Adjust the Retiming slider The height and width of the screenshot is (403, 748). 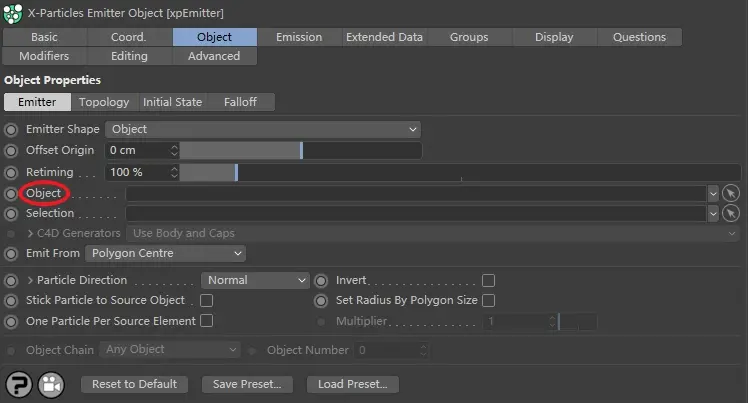click(460, 173)
